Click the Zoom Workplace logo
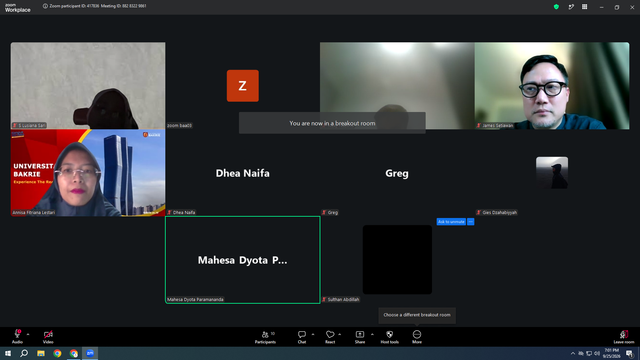The height and width of the screenshot is (360, 640). click(18, 7)
